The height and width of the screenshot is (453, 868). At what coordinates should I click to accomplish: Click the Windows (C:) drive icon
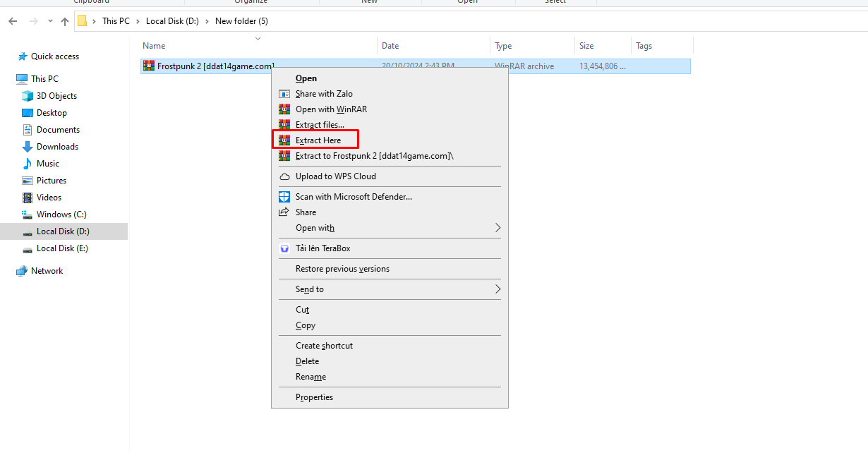click(28, 215)
